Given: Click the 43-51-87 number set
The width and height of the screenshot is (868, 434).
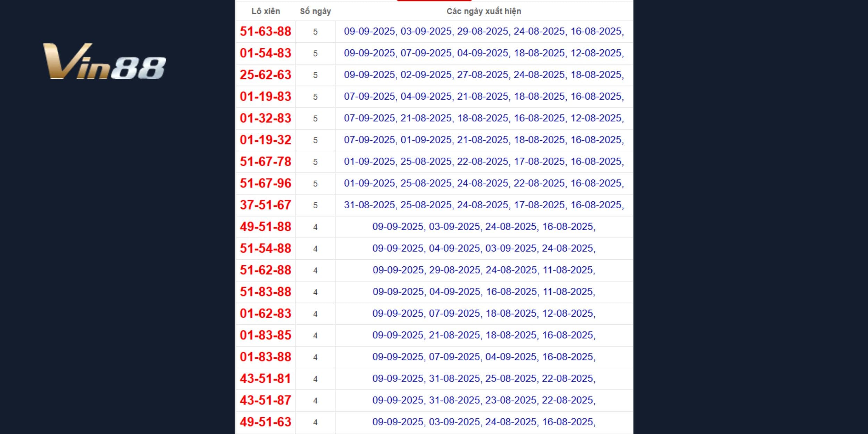Looking at the screenshot, I should (x=266, y=400).
